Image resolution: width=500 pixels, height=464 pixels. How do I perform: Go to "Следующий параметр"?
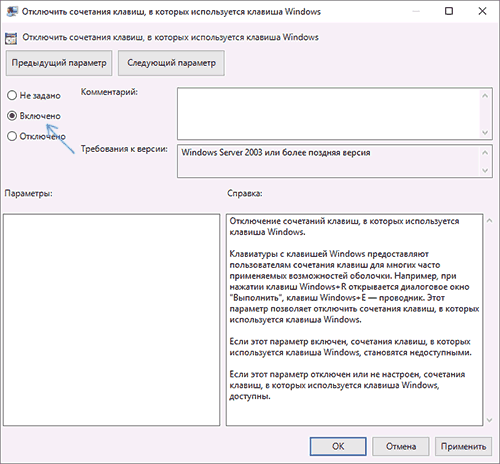point(171,63)
